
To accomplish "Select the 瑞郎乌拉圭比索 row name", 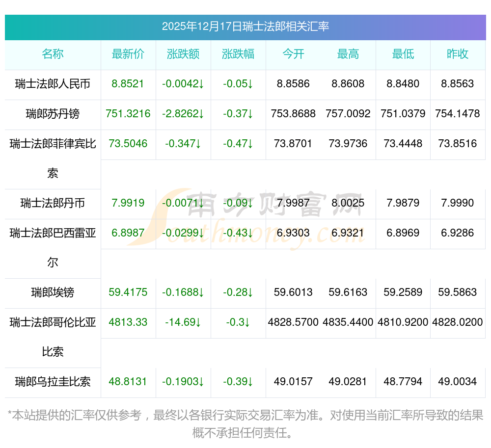I will (53, 382).
